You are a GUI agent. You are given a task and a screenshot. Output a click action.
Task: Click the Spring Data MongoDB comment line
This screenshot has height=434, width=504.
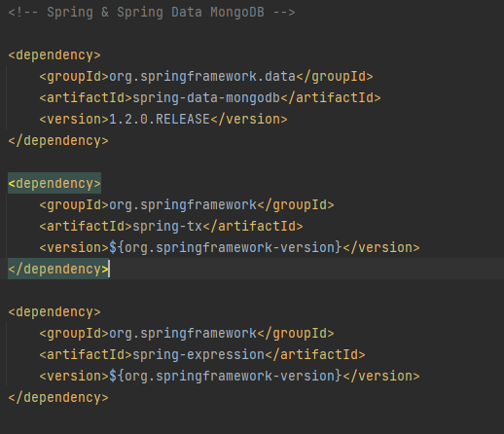tap(152, 13)
